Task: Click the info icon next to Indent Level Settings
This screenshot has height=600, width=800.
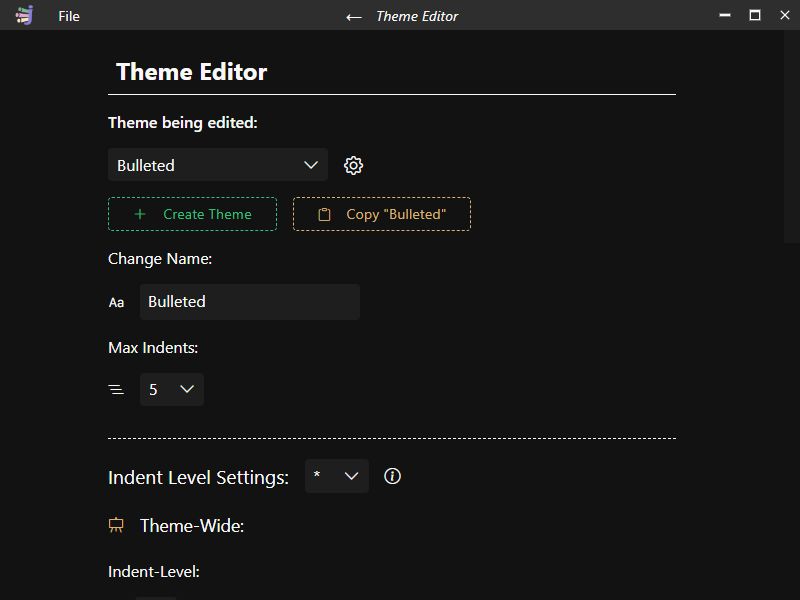Action: 392,476
